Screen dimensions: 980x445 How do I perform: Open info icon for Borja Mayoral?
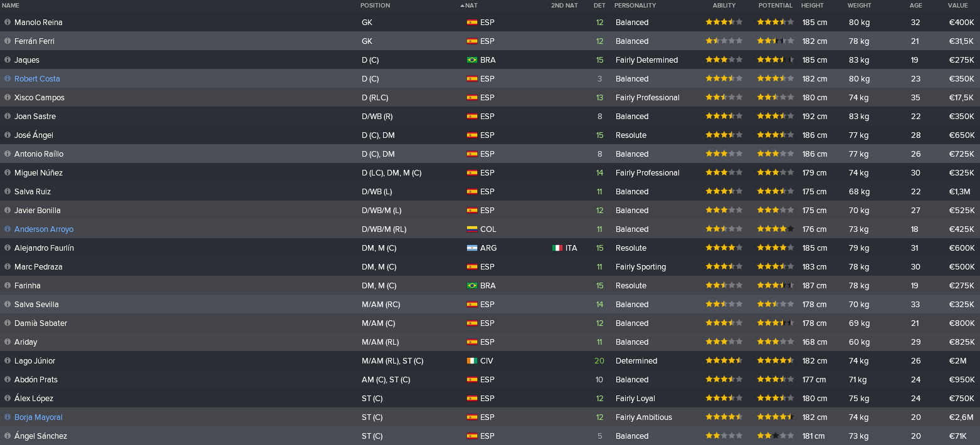click(8, 417)
